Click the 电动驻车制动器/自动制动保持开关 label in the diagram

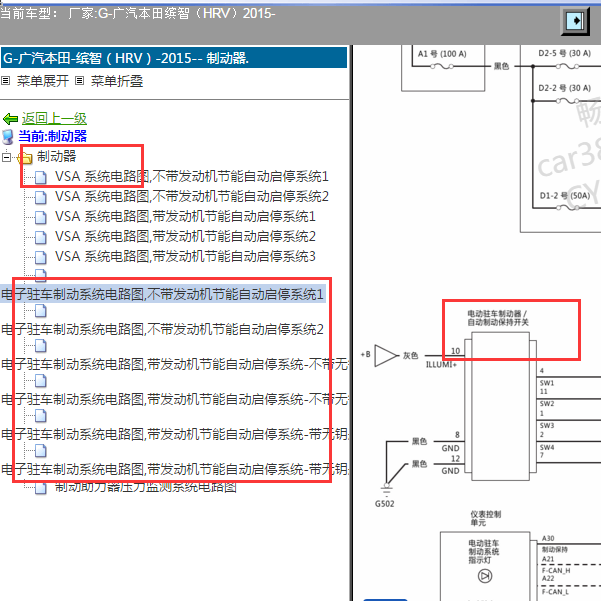(498, 318)
